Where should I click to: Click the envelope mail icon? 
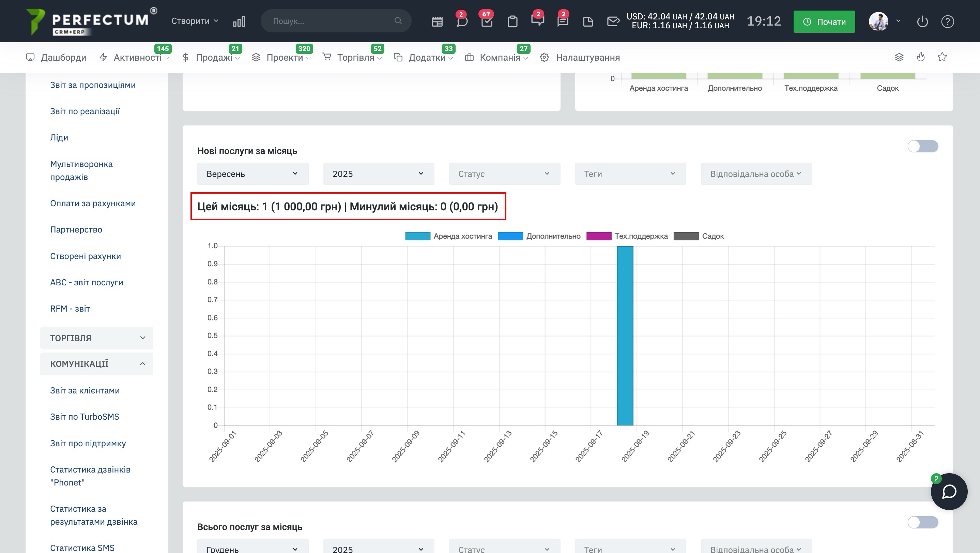tap(613, 22)
